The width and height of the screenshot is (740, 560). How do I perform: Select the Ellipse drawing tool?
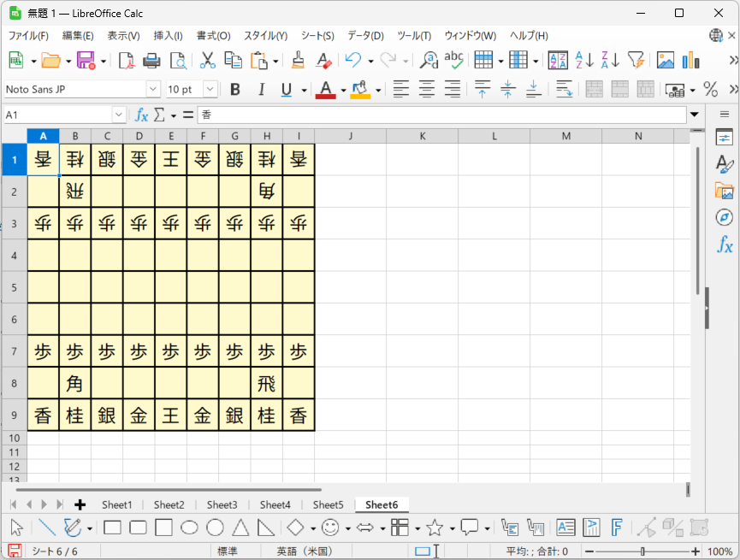[x=190, y=528]
